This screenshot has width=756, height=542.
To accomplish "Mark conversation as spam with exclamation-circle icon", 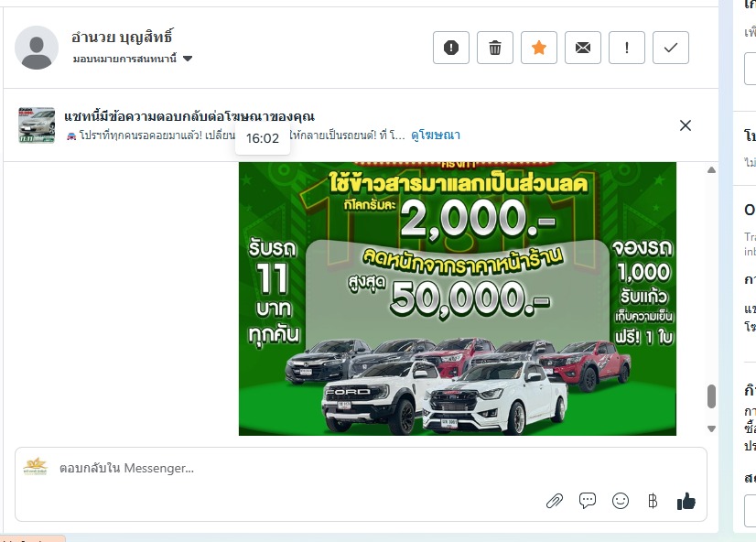I will pos(451,48).
